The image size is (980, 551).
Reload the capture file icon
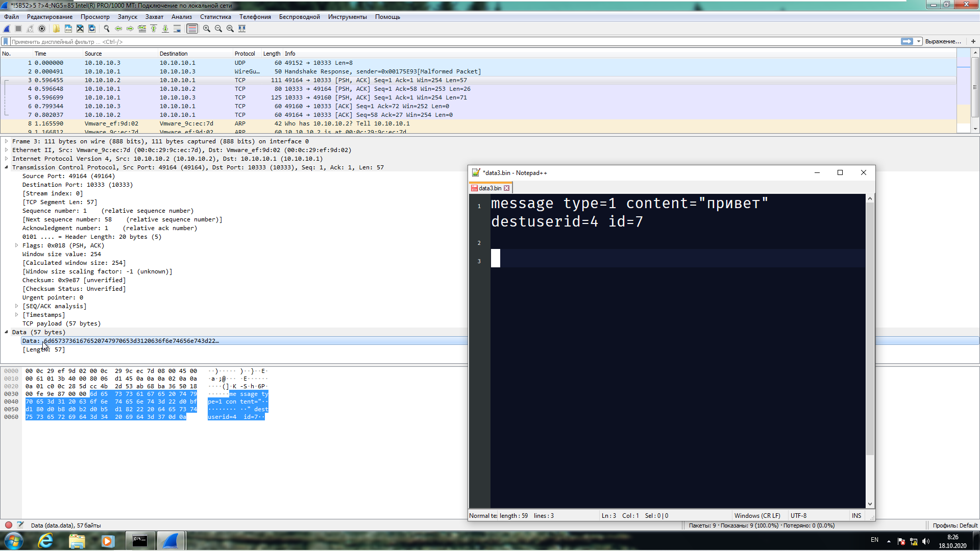point(92,29)
